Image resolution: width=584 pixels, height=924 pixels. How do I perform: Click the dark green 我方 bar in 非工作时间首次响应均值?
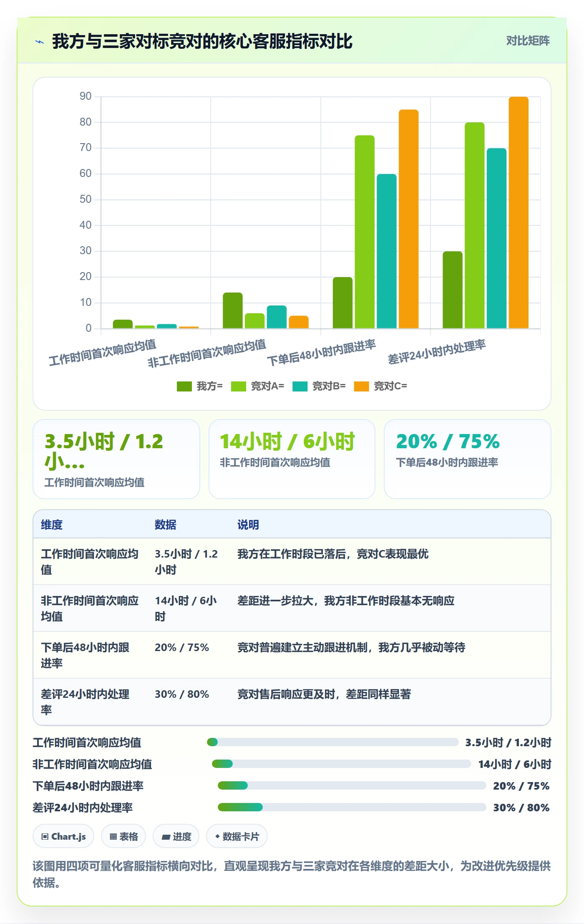point(233,310)
